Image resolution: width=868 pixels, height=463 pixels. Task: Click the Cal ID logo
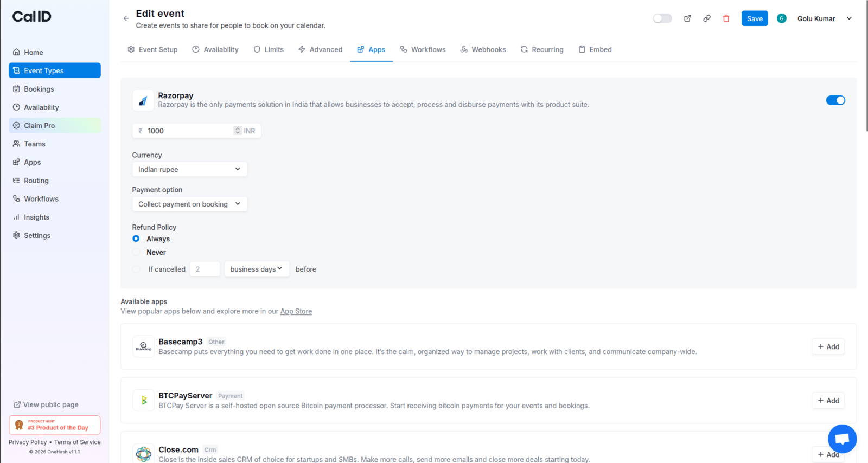[32, 16]
